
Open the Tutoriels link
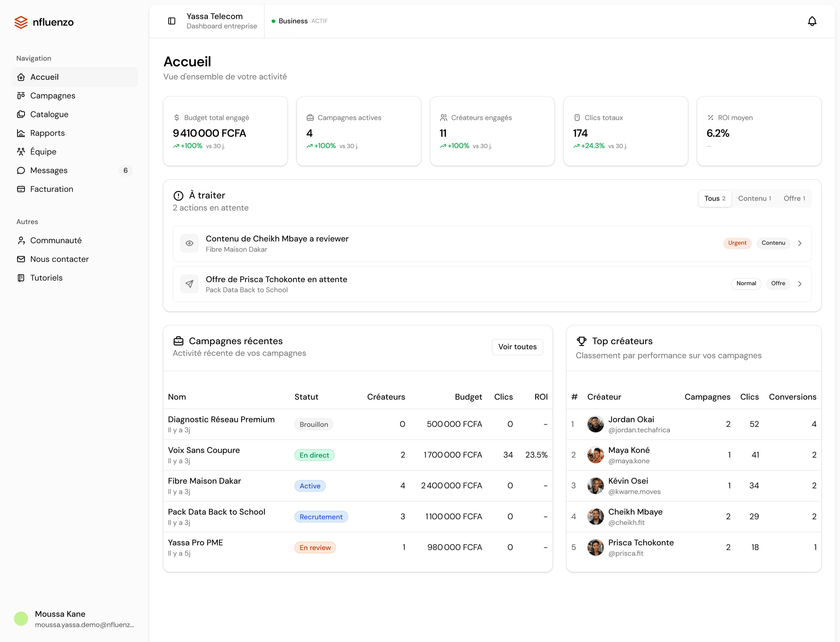[74, 278]
